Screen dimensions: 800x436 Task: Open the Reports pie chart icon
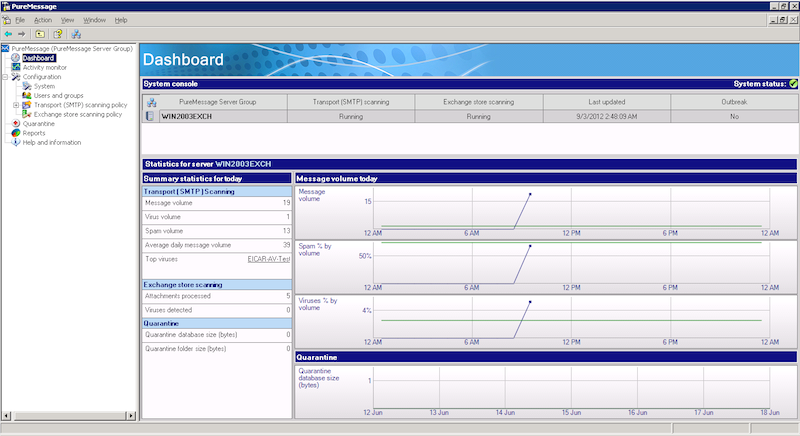click(x=16, y=133)
